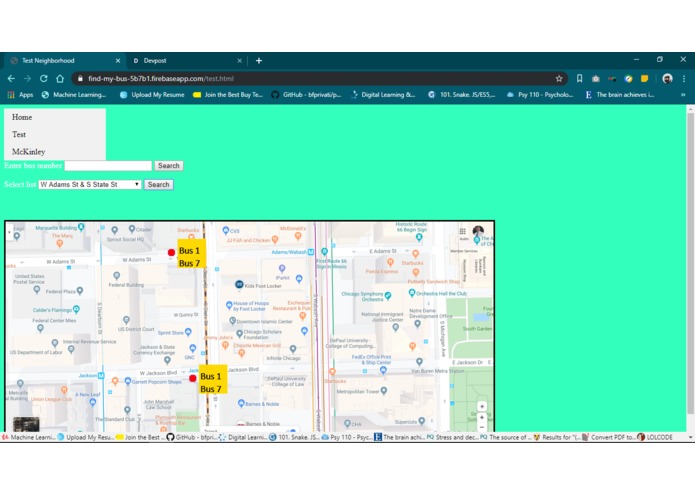Image resolution: width=695 pixels, height=494 pixels.
Task: Open the Psy 110 - Psychology bookmark
Action: [540, 94]
